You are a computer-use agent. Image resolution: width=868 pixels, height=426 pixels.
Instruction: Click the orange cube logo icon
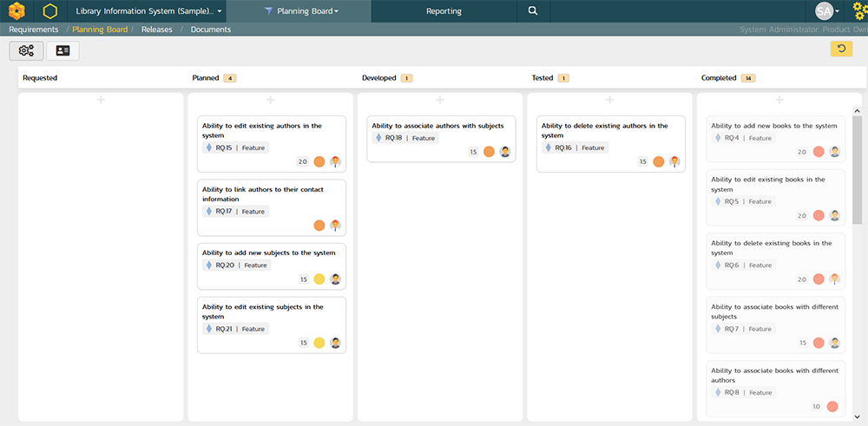16,11
